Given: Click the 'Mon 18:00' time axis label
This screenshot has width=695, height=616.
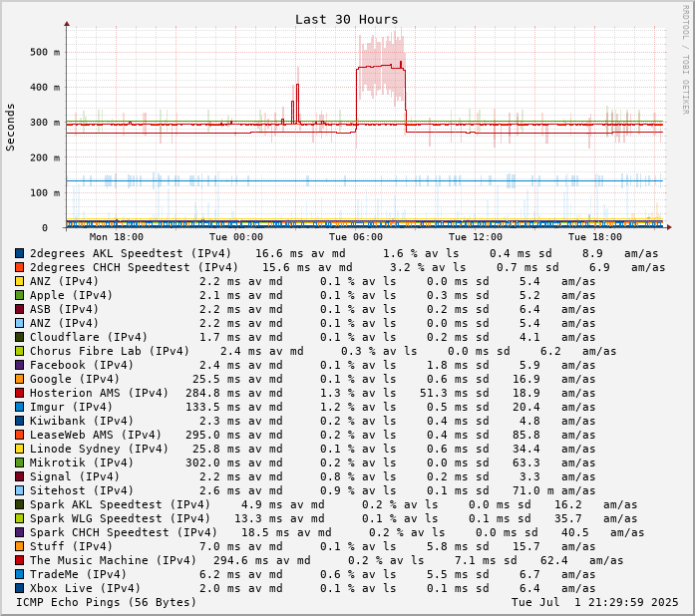Looking at the screenshot, I should point(117,237).
